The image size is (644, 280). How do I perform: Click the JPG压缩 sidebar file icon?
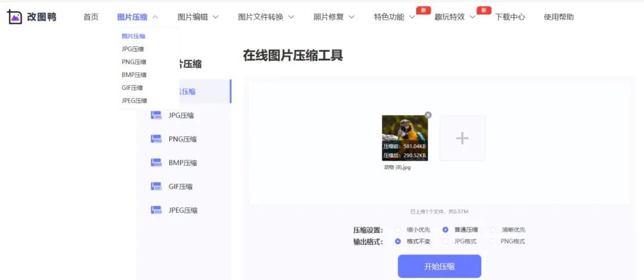[x=156, y=115]
